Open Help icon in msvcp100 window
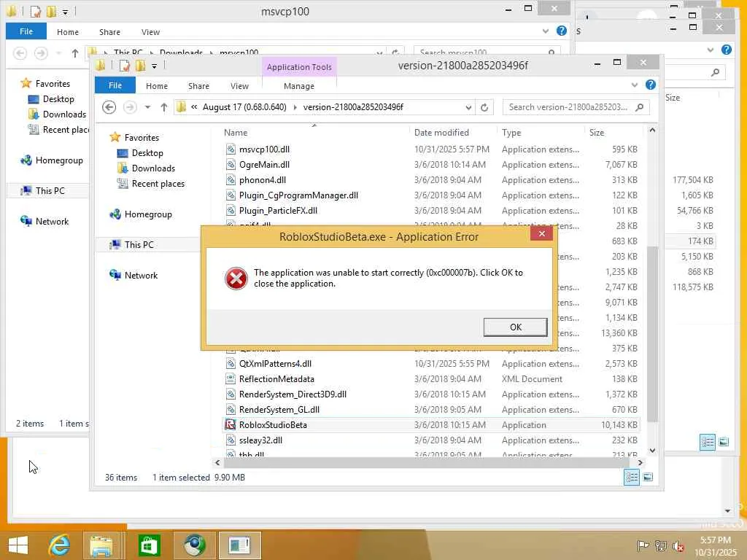The image size is (747, 560). tap(562, 31)
